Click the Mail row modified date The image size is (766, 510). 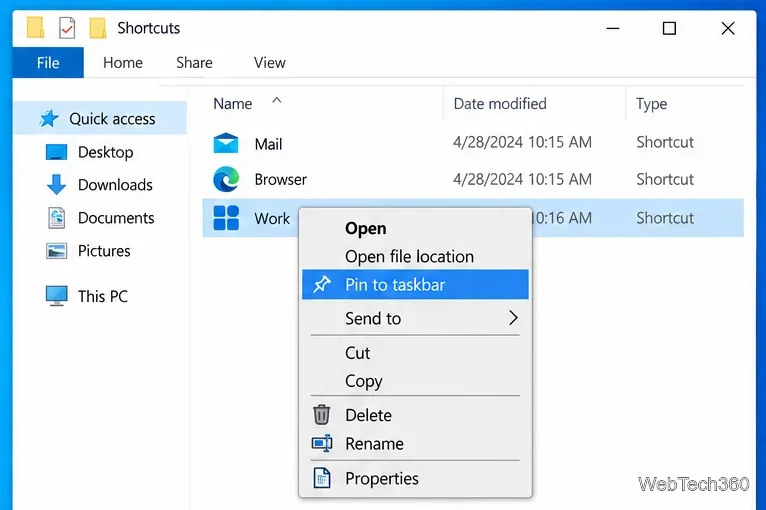click(x=522, y=142)
